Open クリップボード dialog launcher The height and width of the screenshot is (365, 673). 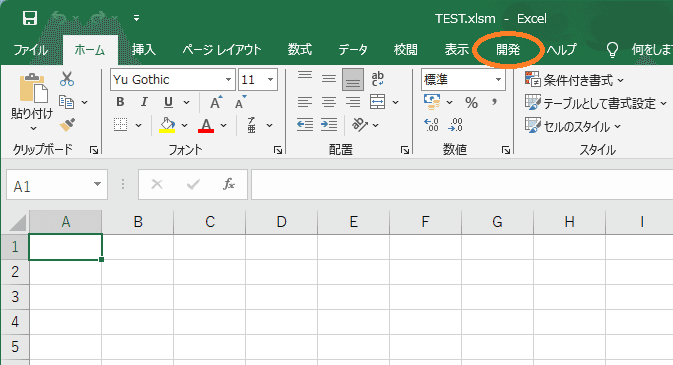(94, 150)
